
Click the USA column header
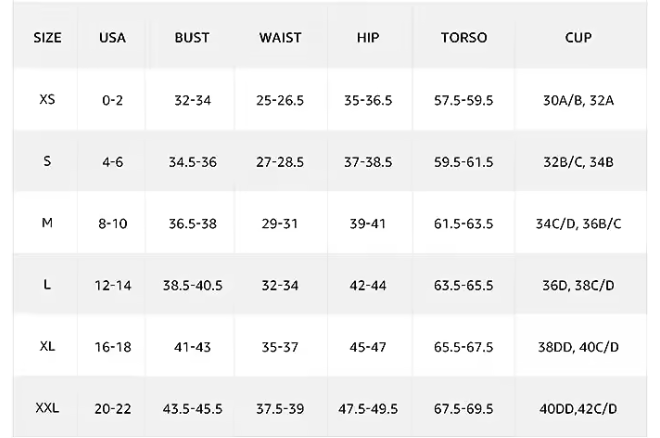pyautogui.click(x=112, y=38)
